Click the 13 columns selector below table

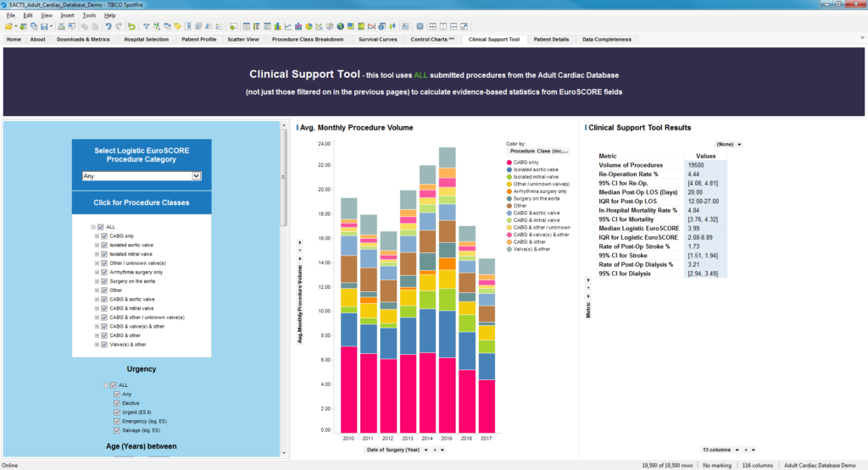(x=718, y=449)
